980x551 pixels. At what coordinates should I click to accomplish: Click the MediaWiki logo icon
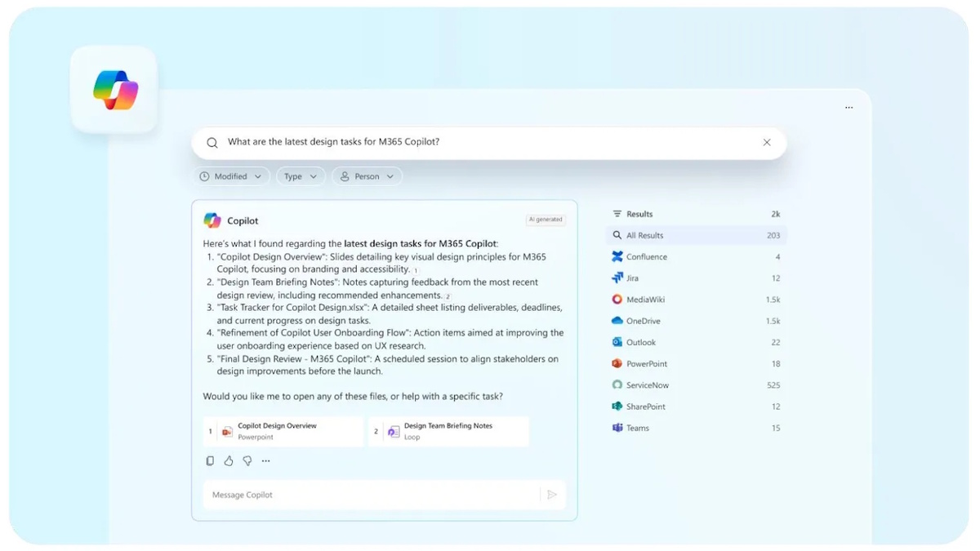pyautogui.click(x=617, y=300)
